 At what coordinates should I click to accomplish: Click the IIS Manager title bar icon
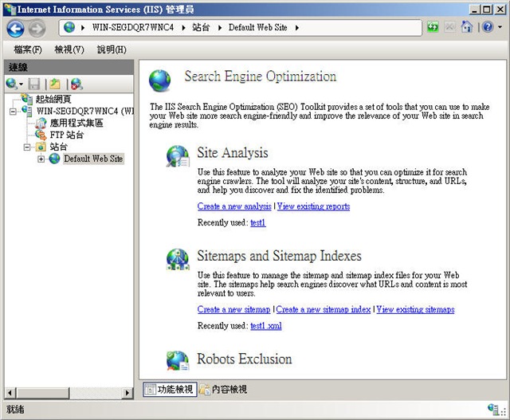(10, 9)
